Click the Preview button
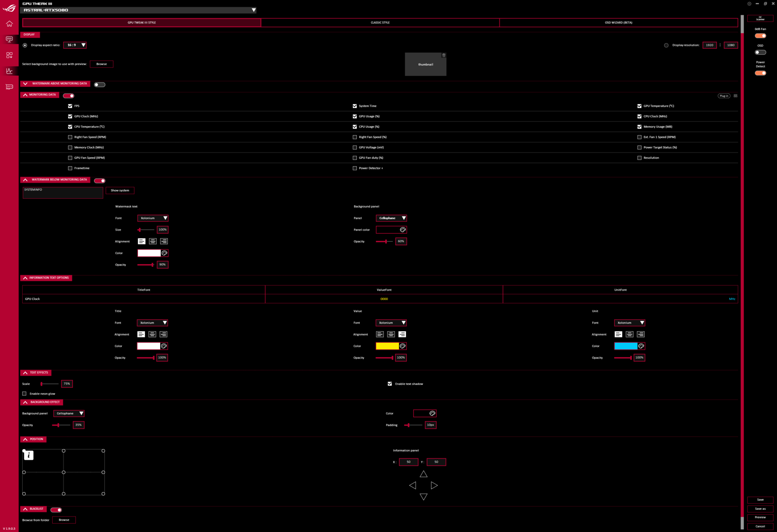This screenshot has width=777, height=532. [760, 517]
